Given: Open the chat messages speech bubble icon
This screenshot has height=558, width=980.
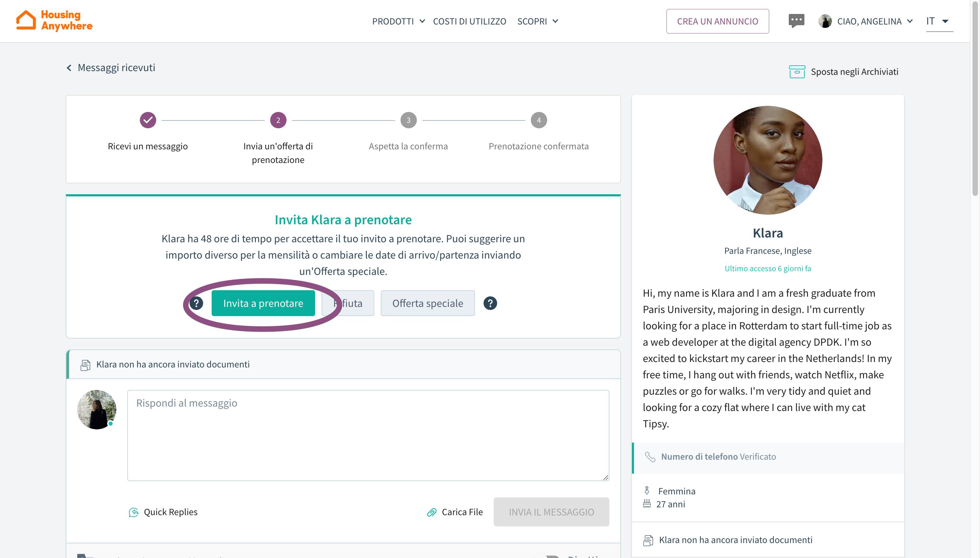Looking at the screenshot, I should pyautogui.click(x=796, y=21).
